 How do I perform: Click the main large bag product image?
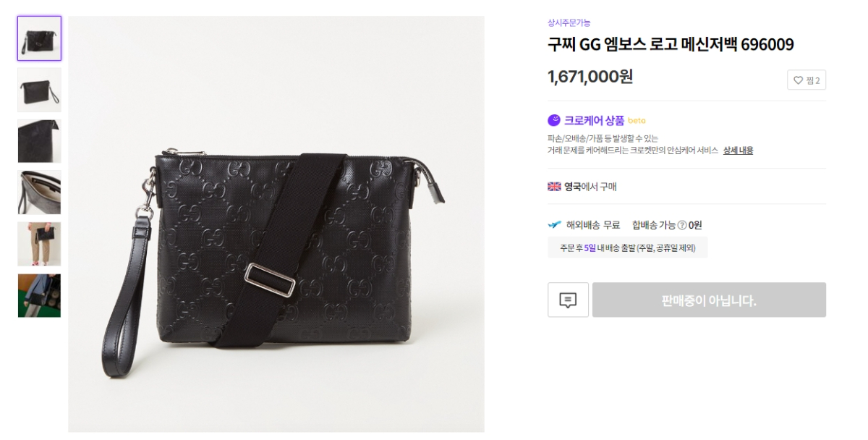276,224
